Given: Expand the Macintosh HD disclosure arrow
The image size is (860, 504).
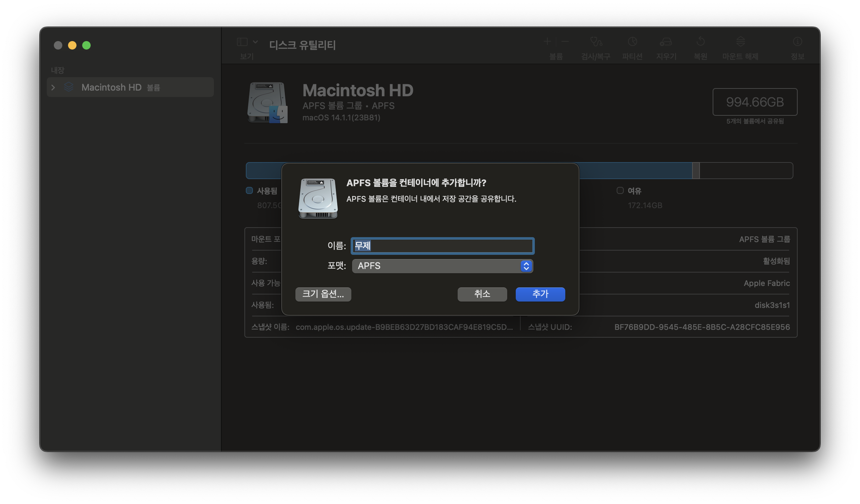Looking at the screenshot, I should [x=53, y=87].
